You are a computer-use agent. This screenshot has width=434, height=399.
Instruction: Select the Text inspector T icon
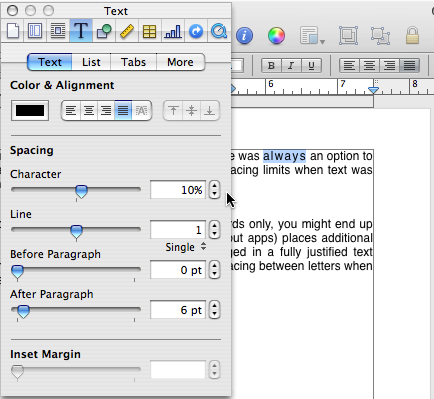point(81,31)
